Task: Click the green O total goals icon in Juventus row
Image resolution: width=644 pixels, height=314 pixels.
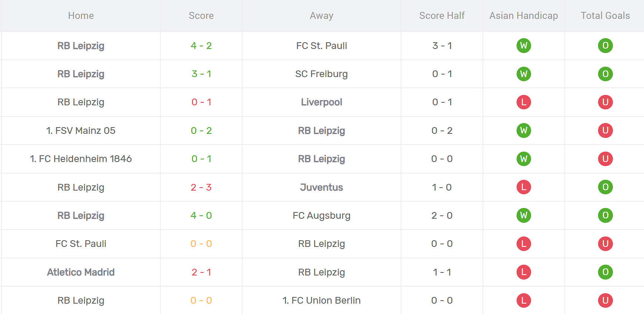Action: (x=605, y=187)
